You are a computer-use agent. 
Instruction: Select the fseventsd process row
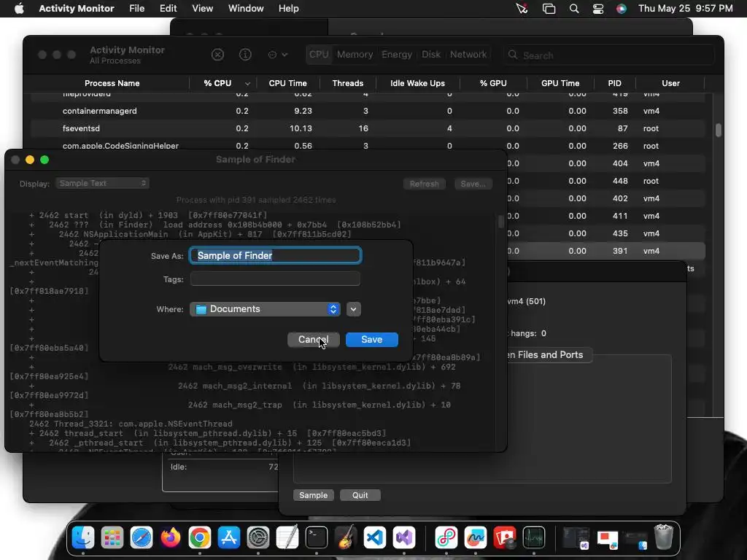(x=368, y=128)
